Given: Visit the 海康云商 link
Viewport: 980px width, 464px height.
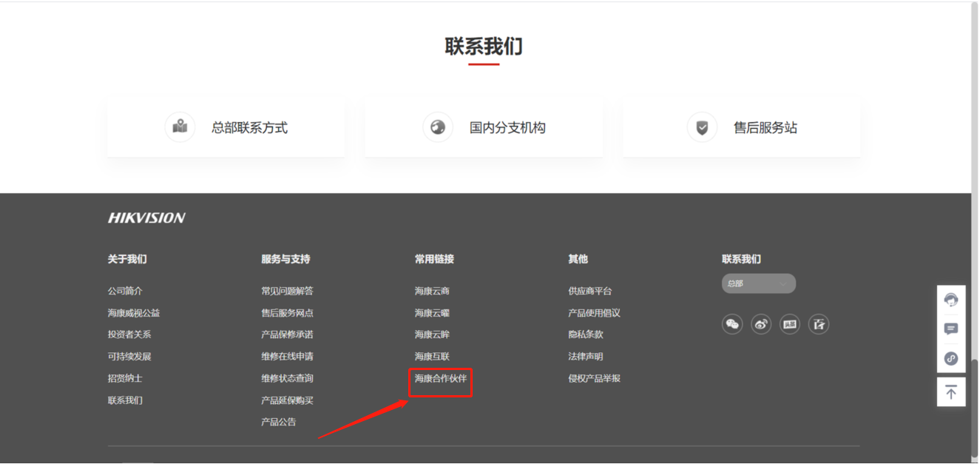Looking at the screenshot, I should pos(432,291).
